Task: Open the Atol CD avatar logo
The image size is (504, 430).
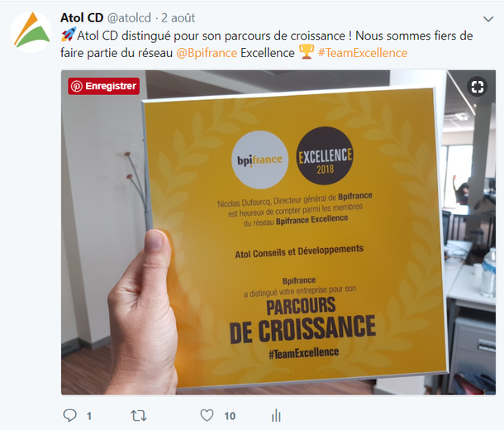Action: coord(31,32)
